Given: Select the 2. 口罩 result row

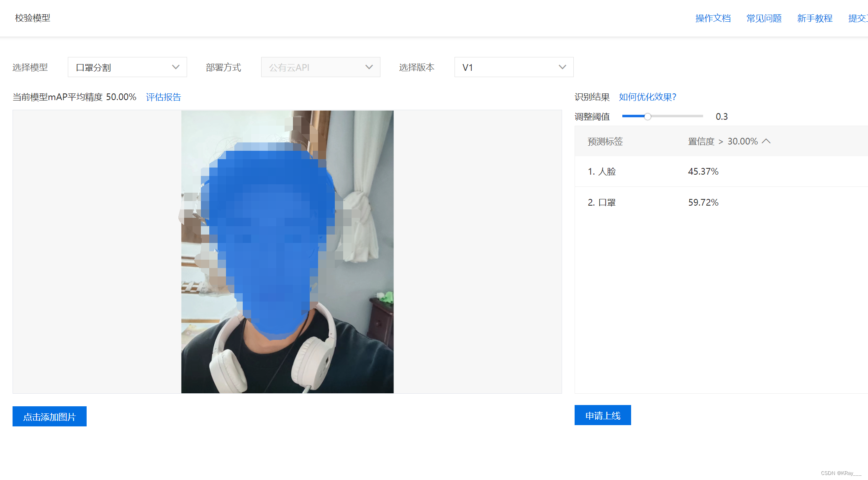Looking at the screenshot, I should tap(721, 202).
